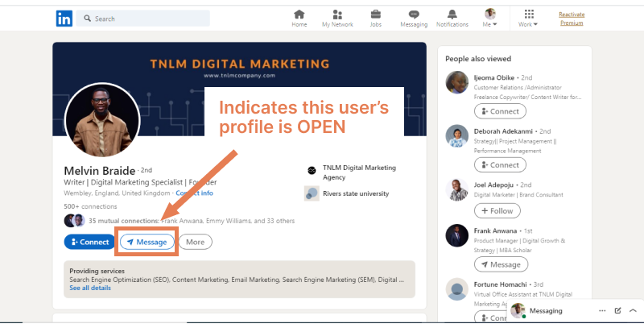
Task: Open Frank Anwana's profile name
Action: point(495,230)
